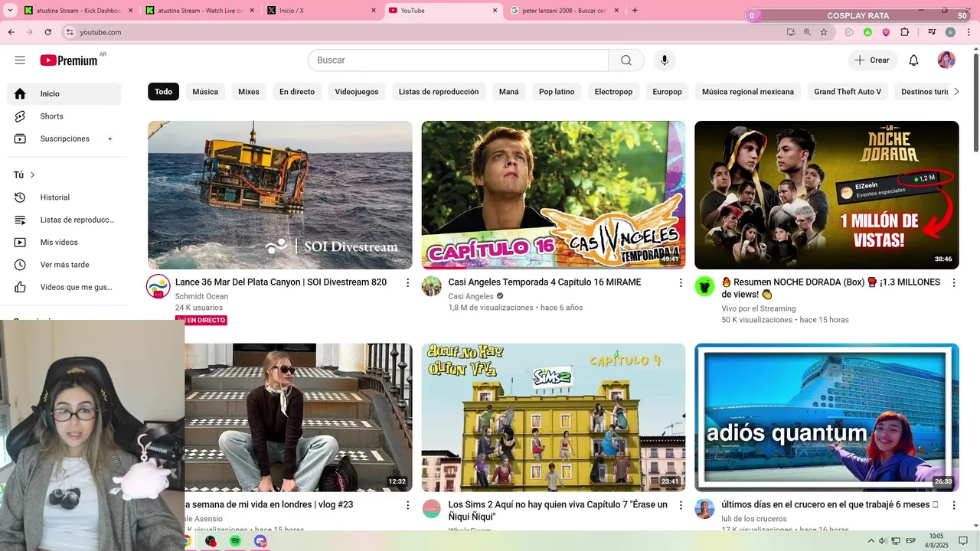
Task: Open the YouTube guide hamburger menu
Action: coord(20,60)
